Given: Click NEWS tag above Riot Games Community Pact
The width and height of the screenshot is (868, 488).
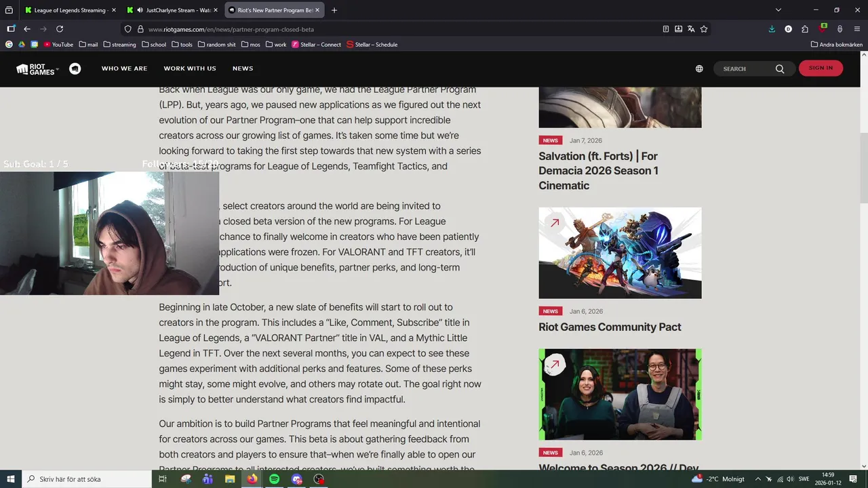Looking at the screenshot, I should (x=550, y=311).
